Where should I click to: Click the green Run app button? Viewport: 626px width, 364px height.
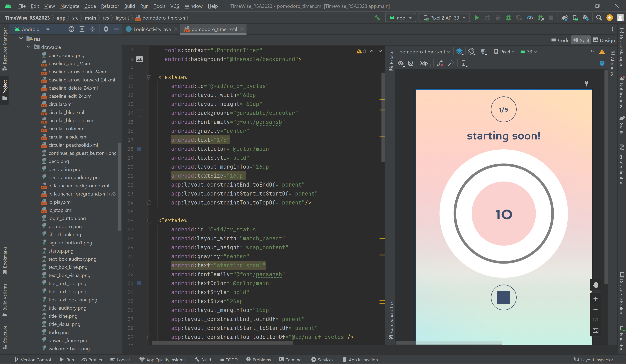(477, 18)
